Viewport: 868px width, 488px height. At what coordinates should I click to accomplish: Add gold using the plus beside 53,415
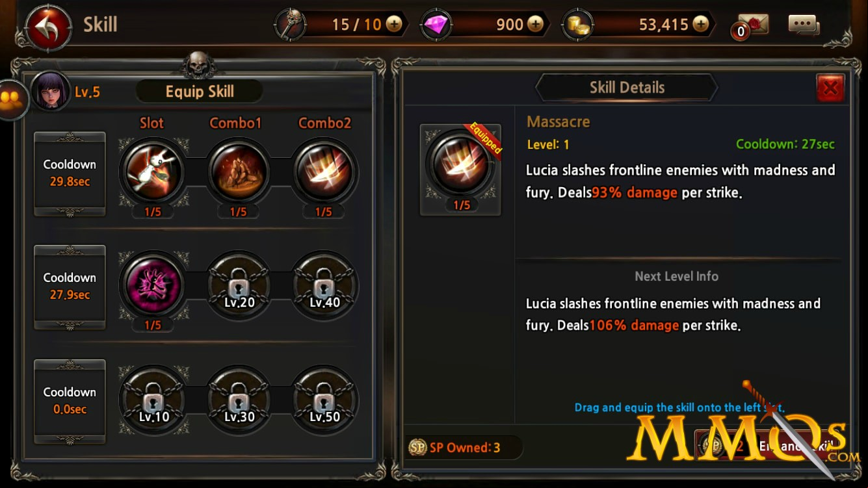(x=700, y=25)
